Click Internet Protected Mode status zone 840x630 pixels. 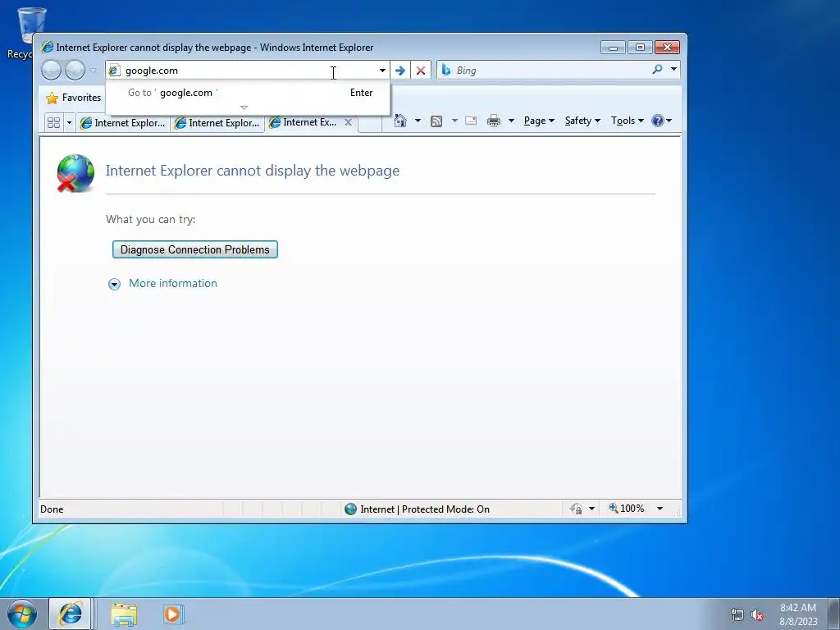click(417, 509)
